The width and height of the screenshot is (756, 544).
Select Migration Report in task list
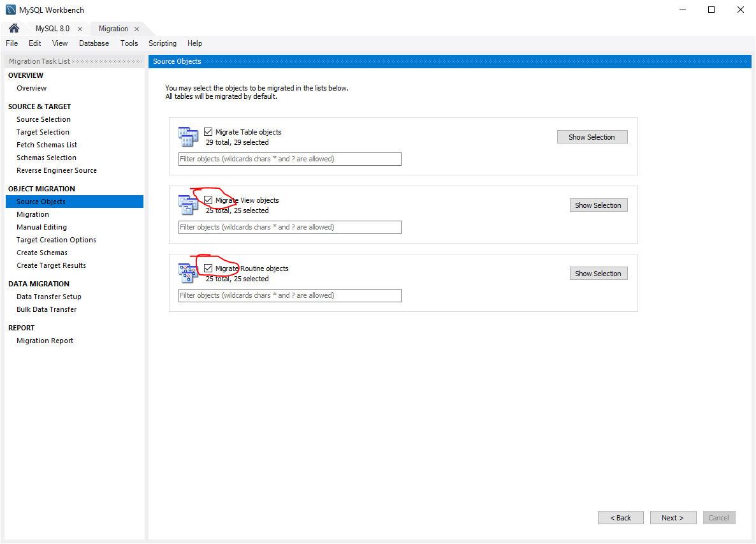point(45,341)
